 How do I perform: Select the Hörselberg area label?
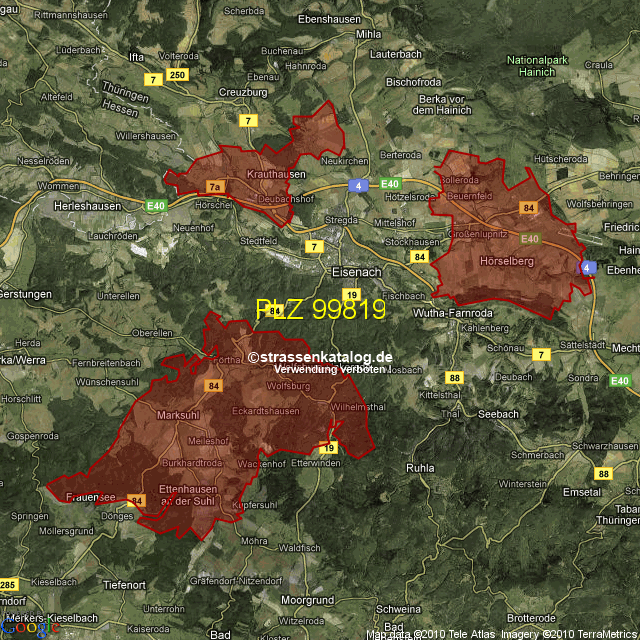point(507,261)
